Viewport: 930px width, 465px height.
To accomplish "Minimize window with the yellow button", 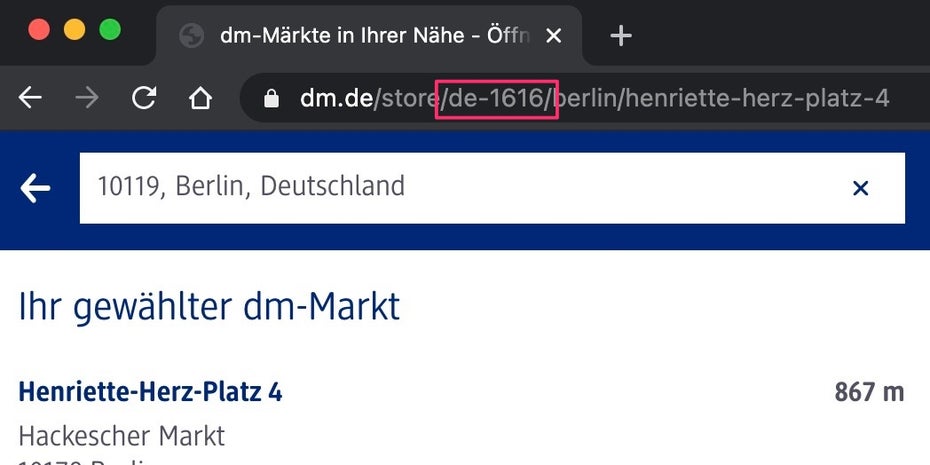I will (75, 30).
